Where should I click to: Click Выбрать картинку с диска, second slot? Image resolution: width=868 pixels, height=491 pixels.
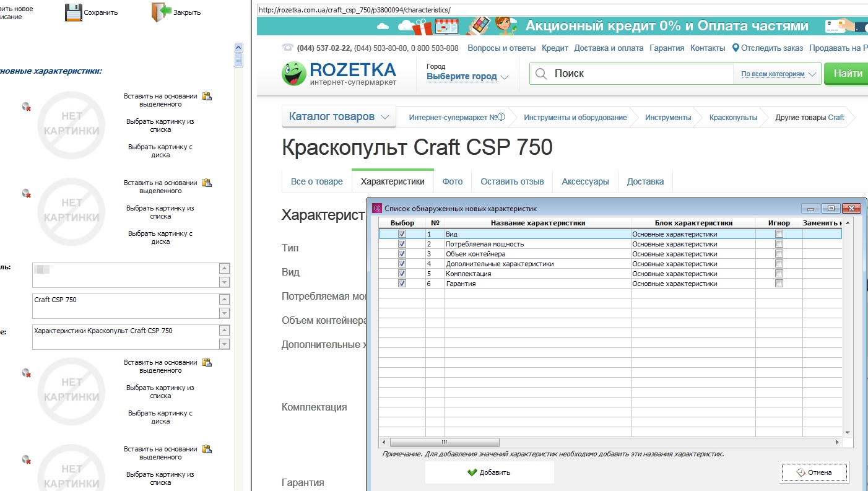(x=160, y=238)
